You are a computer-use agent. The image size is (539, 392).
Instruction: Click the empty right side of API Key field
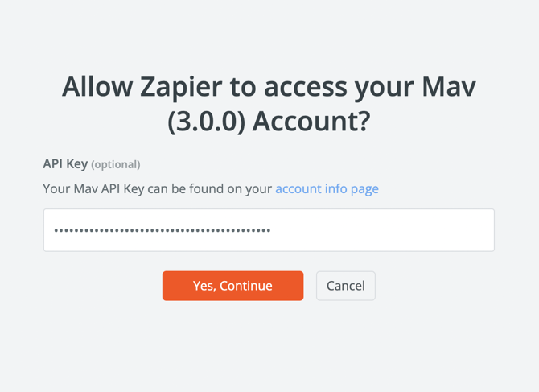tap(402, 230)
